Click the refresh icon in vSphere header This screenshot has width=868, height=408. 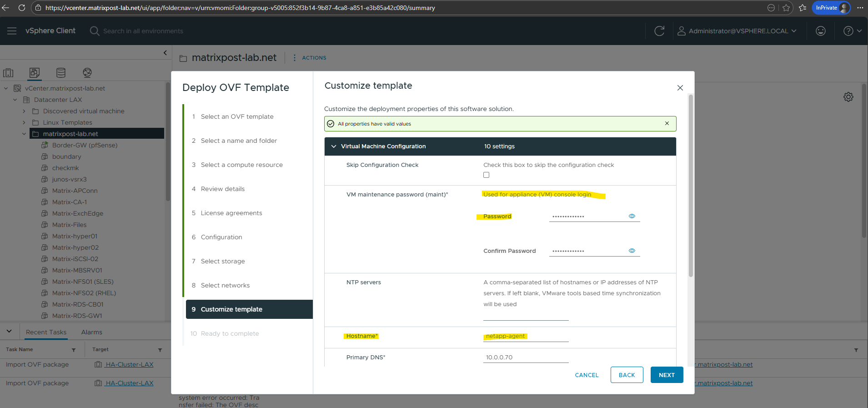pyautogui.click(x=659, y=31)
